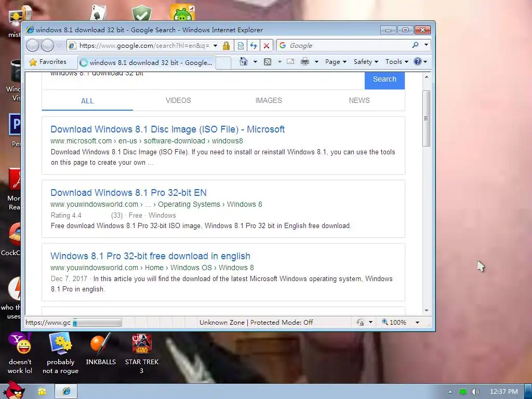Expand the address bar URL history dropdown
532x399 pixels.
point(216,46)
